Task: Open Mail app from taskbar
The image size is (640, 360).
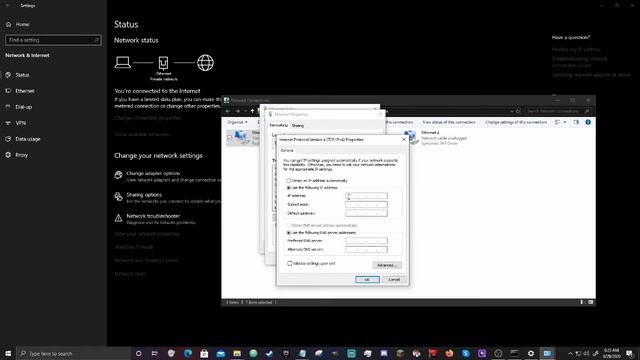Action: pos(220,353)
